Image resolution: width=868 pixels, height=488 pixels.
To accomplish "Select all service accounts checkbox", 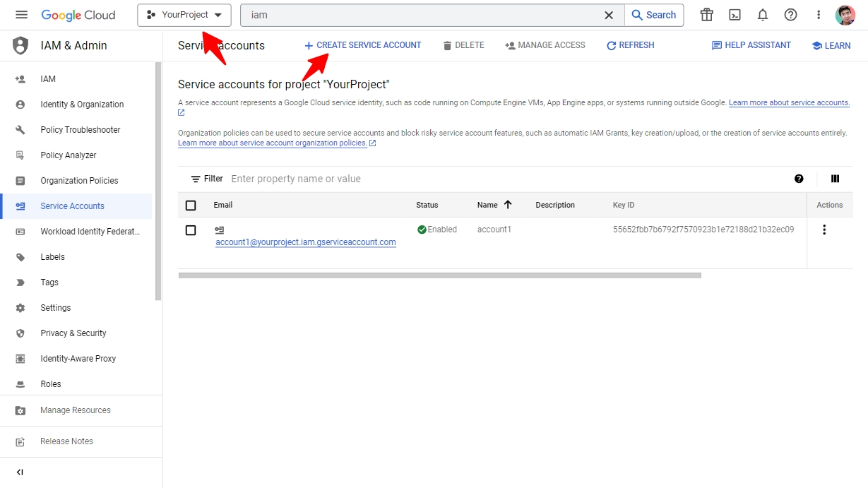I will pyautogui.click(x=191, y=206).
